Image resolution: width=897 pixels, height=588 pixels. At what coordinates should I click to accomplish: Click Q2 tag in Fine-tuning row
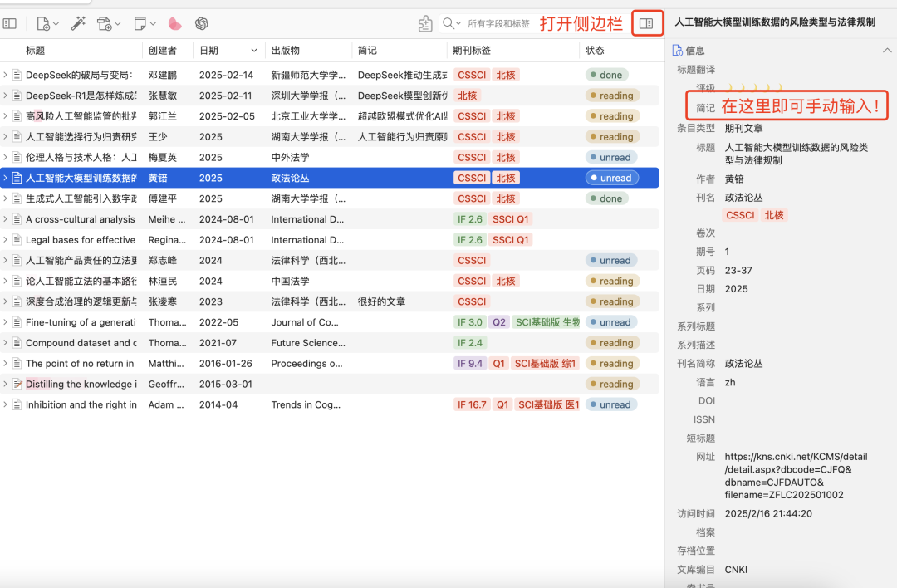(x=499, y=322)
